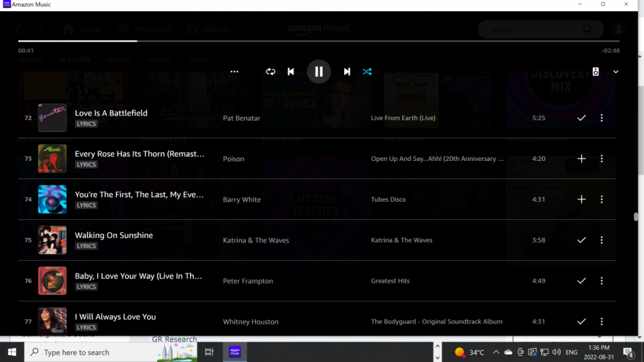
Task: Switch to Artists sub-tab
Action: pyautogui.click(x=118, y=60)
